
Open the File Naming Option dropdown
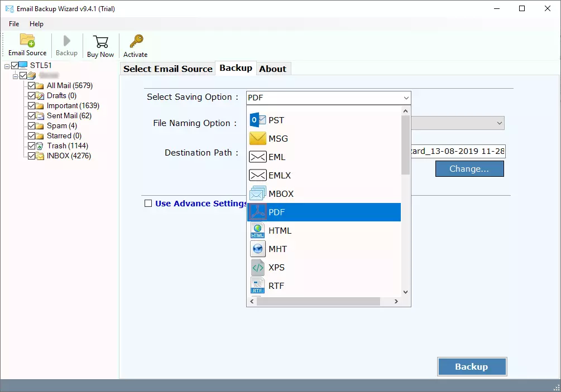498,123
